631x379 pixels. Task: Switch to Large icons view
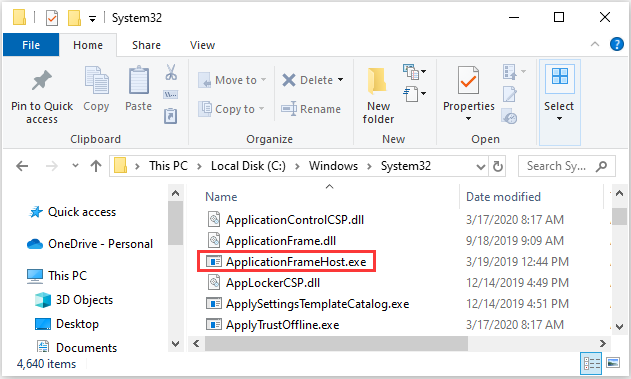tap(613, 362)
